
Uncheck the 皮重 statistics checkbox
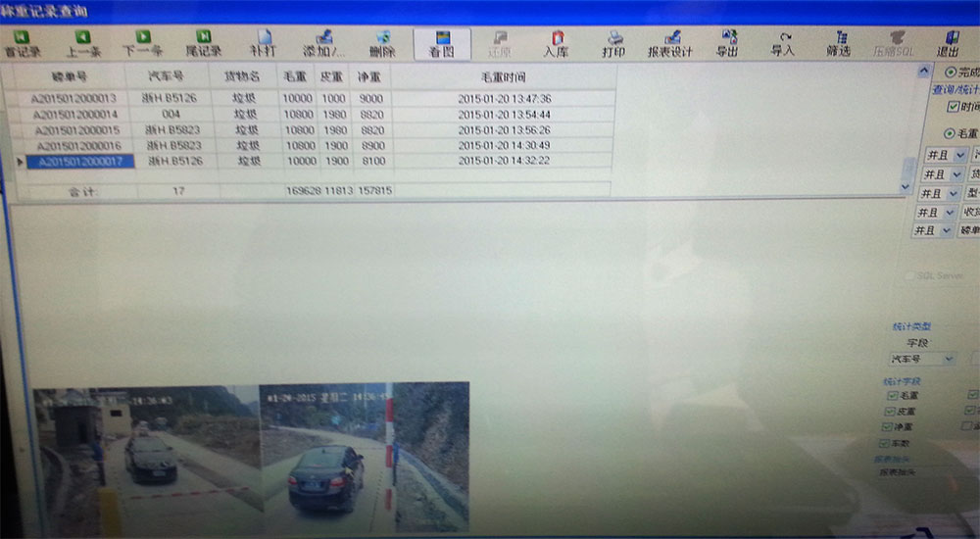click(891, 412)
